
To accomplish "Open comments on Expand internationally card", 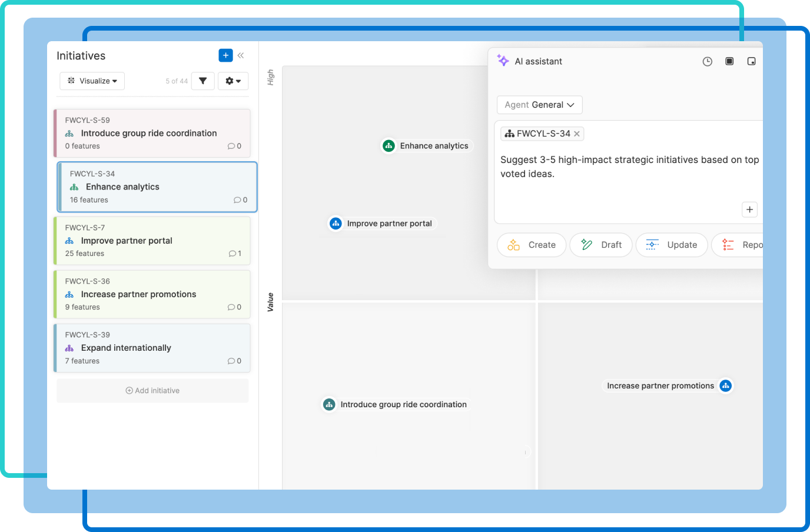I will [234, 361].
